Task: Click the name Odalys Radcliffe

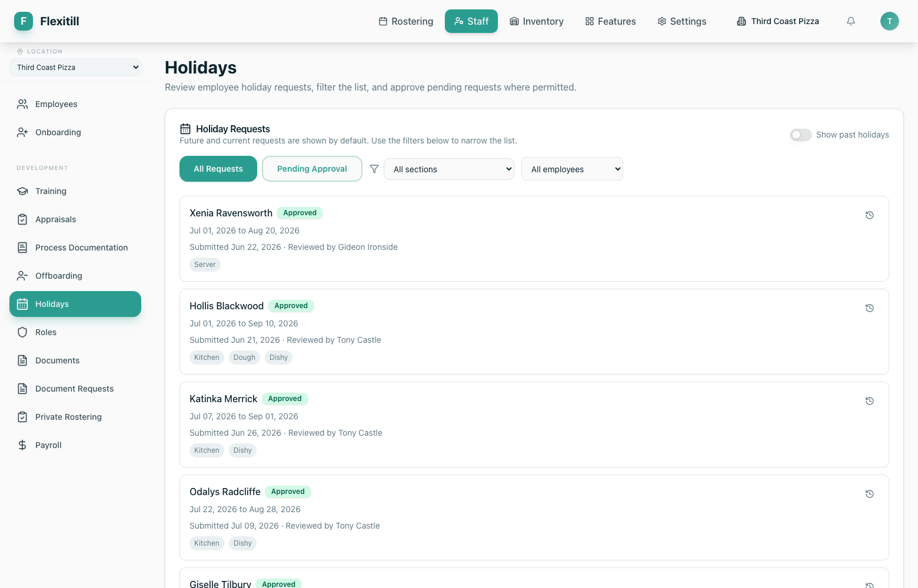Action: point(225,492)
